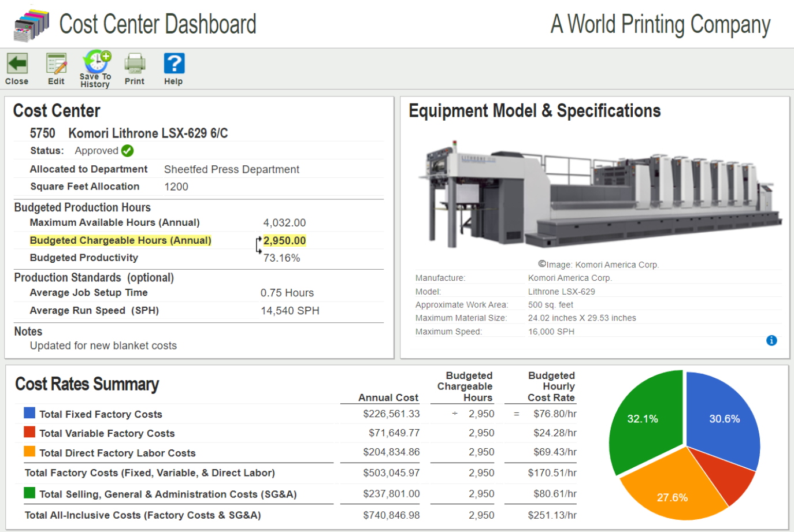Click the Komori press equipment image
The width and height of the screenshot is (794, 532).
click(x=600, y=195)
